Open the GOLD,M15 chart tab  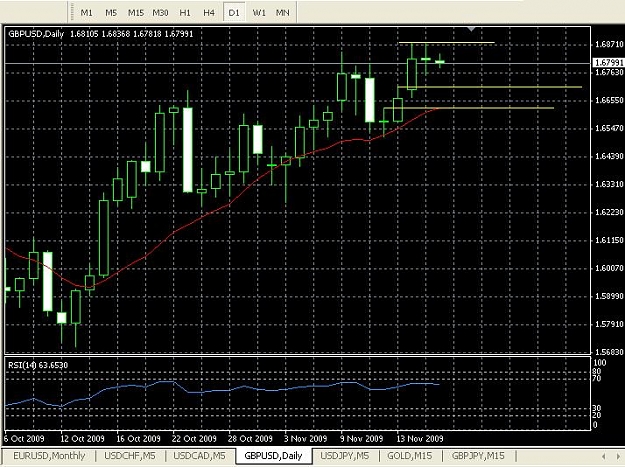coord(410,455)
